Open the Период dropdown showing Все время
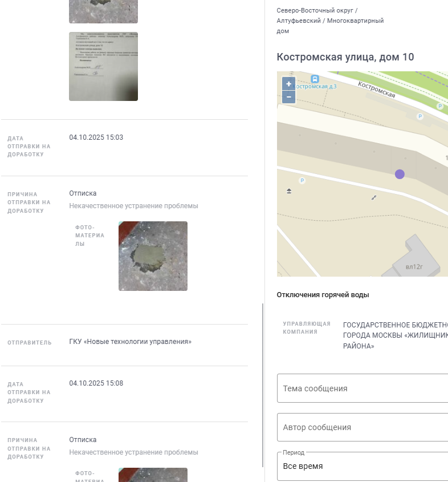 363,466
